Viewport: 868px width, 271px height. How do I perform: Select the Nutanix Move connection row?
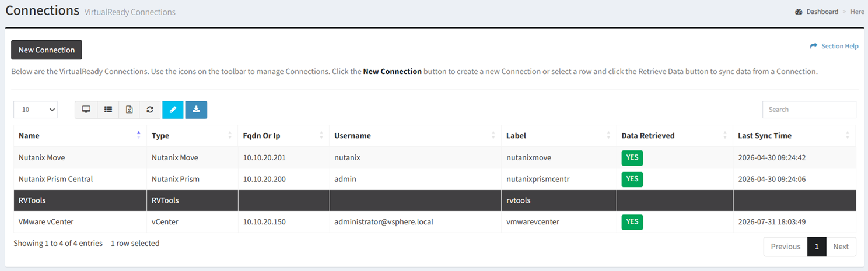pyautogui.click(x=435, y=157)
